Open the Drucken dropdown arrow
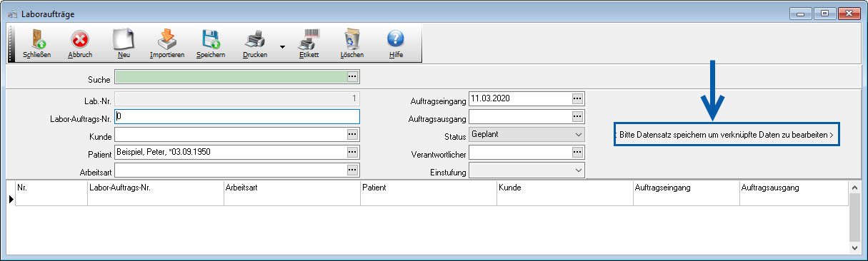The image size is (868, 261). tap(282, 47)
